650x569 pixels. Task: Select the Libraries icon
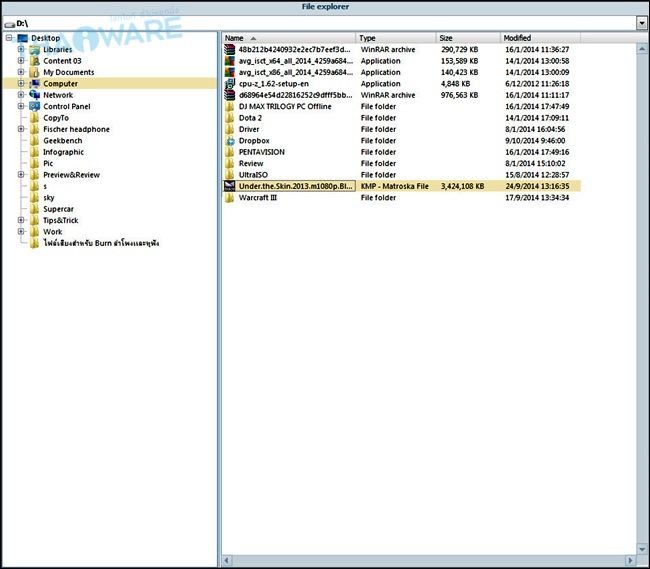35,50
